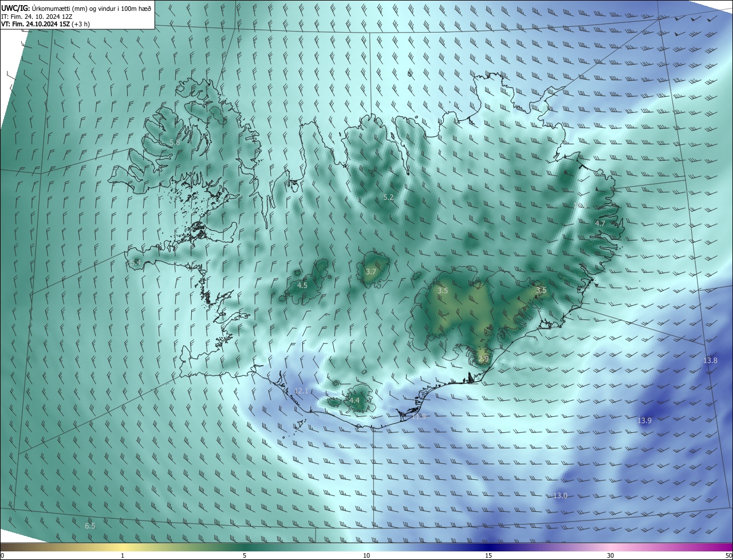Image resolution: width=733 pixels, height=560 pixels.
Task: Click the title "UWC/IG: Úrkomumætti (mm) og vindur"
Action: pyautogui.click(x=76, y=8)
